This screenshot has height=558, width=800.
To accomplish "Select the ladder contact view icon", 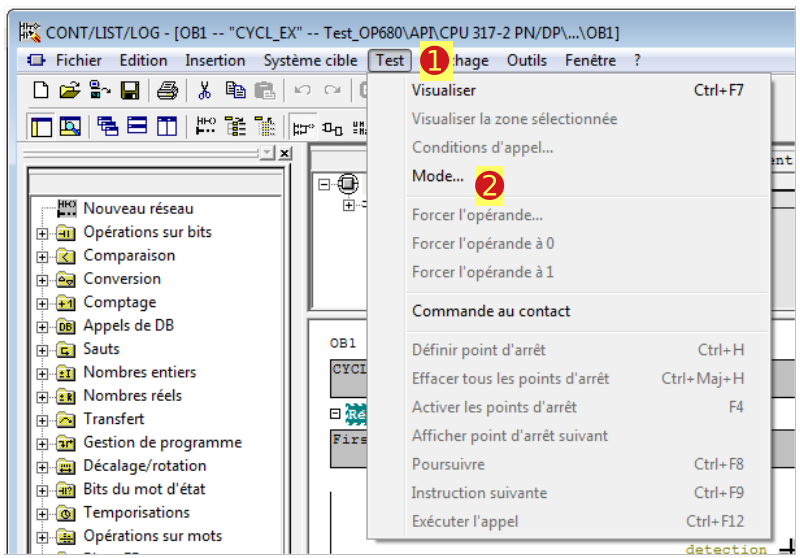I will (303, 128).
